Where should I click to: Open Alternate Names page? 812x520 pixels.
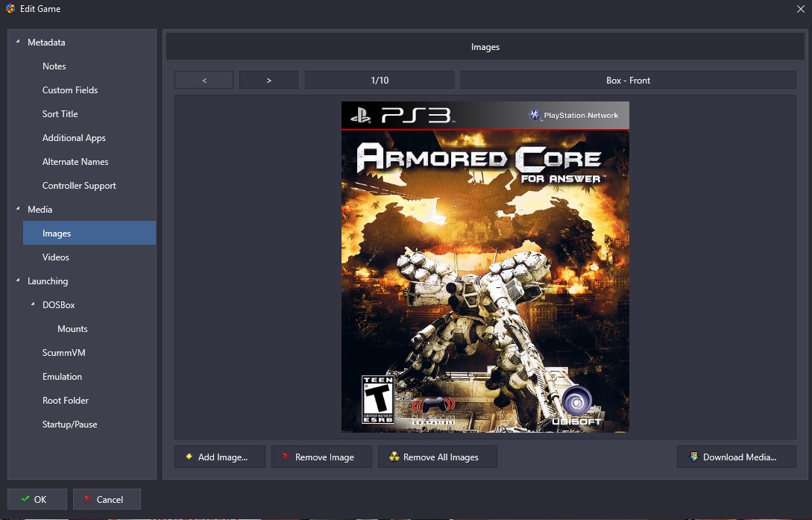75,162
